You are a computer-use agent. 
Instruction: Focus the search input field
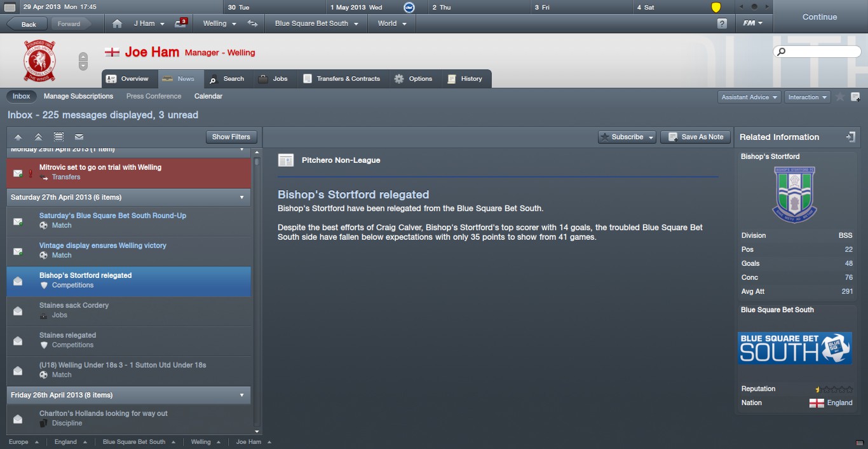click(x=817, y=52)
